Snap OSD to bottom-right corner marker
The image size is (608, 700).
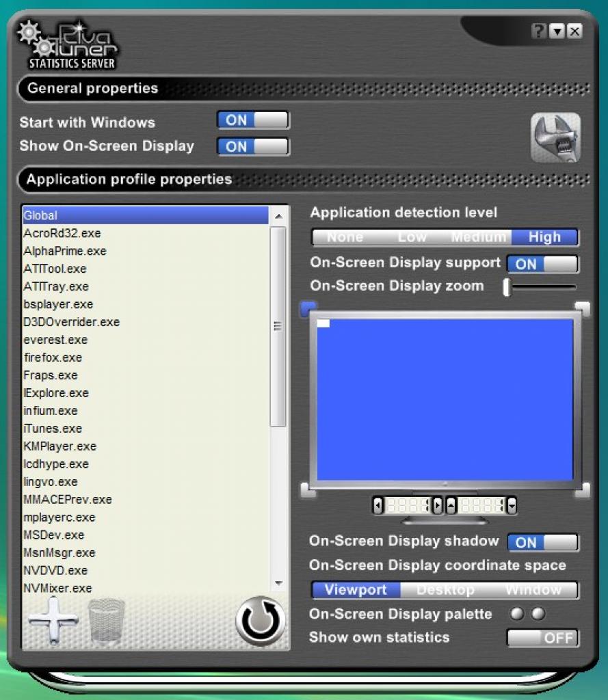click(582, 490)
